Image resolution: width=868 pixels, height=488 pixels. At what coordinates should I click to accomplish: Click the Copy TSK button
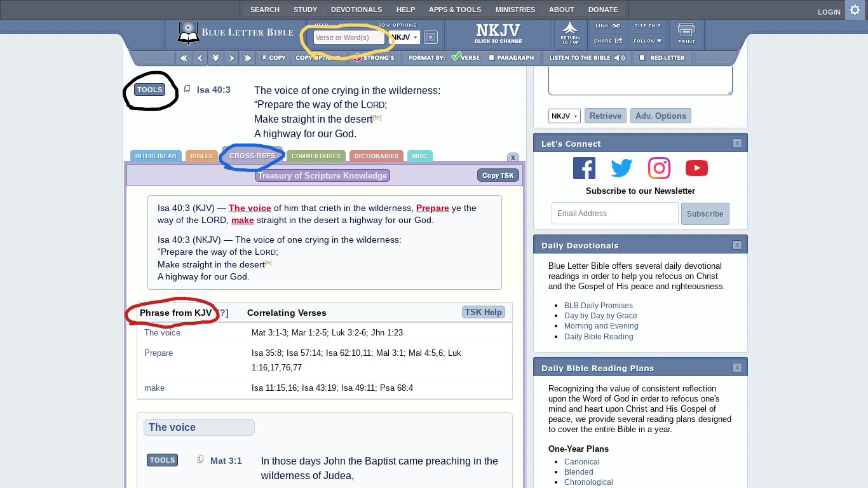(x=498, y=175)
